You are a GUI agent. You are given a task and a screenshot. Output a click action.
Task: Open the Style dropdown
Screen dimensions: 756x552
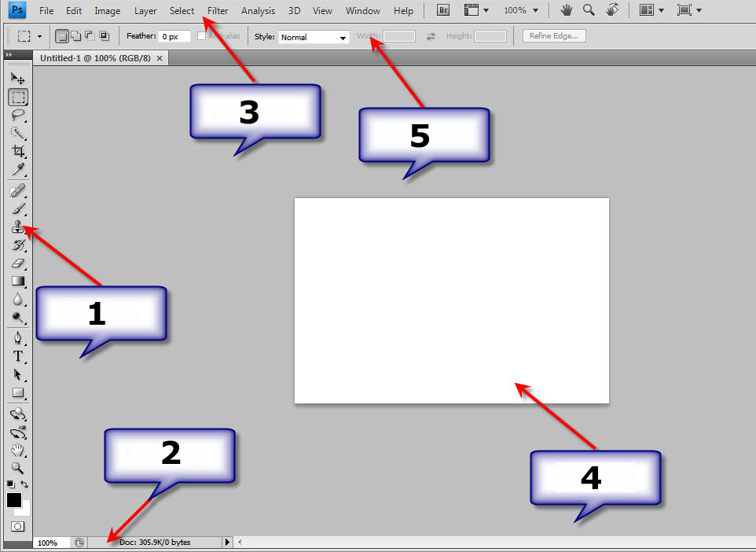point(314,37)
